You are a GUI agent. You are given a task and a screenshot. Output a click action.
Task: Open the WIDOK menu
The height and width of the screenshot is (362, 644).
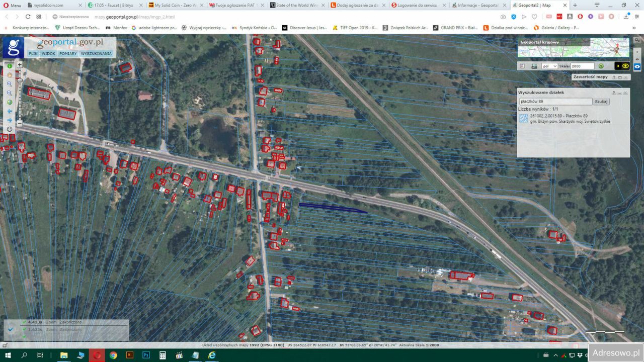(48, 53)
